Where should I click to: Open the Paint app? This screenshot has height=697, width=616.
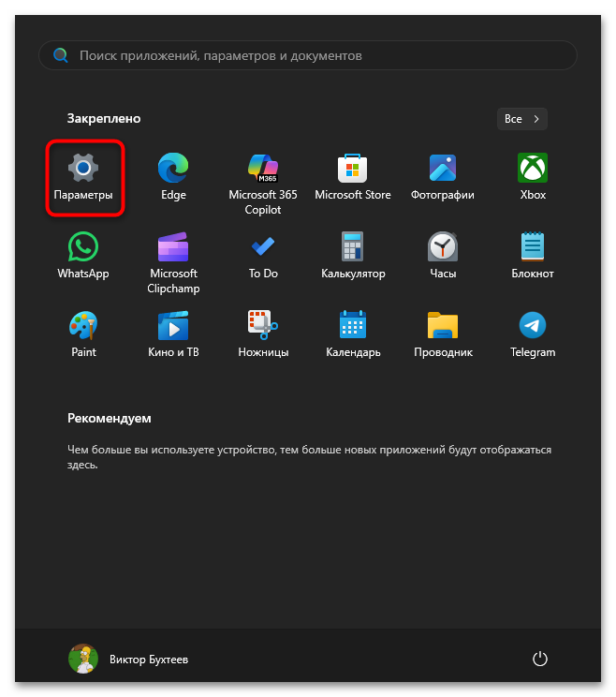click(x=83, y=335)
